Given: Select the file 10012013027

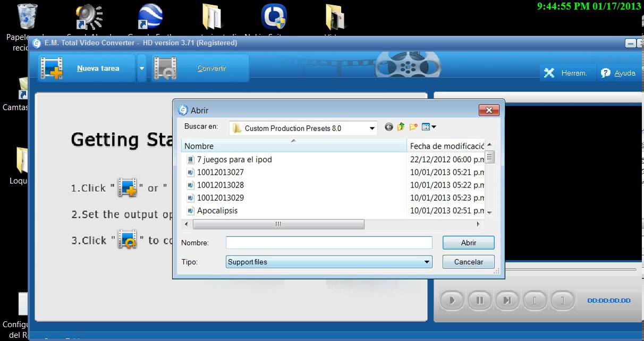Looking at the screenshot, I should [x=221, y=172].
